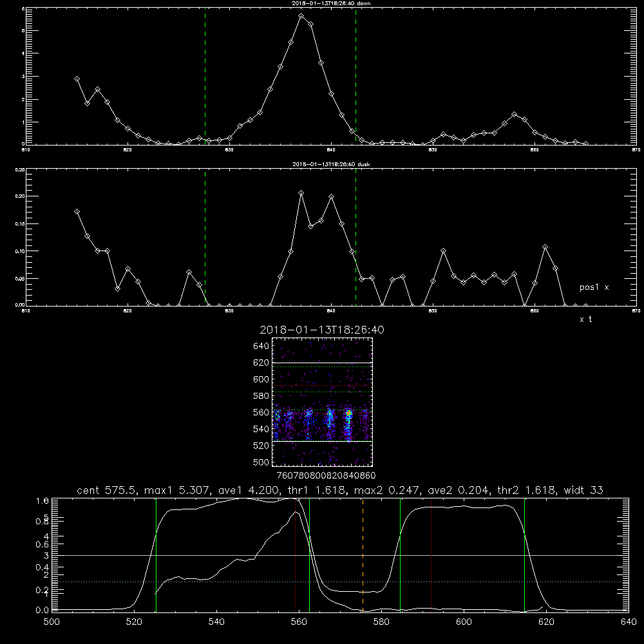This screenshot has width=644, height=644.
Task: Click the '620' x-axis label of bottom plot
Action: click(x=546, y=622)
